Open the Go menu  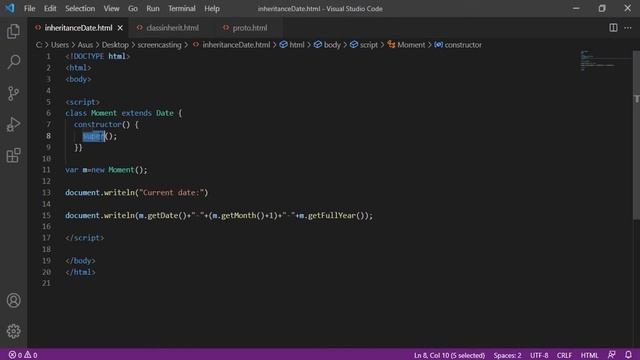tap(133, 9)
